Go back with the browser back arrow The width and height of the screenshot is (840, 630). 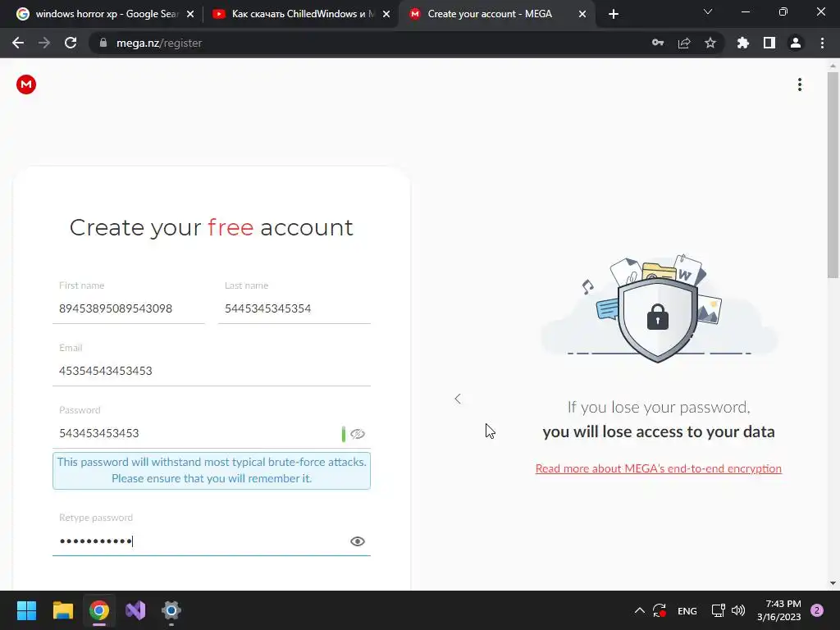pos(18,43)
